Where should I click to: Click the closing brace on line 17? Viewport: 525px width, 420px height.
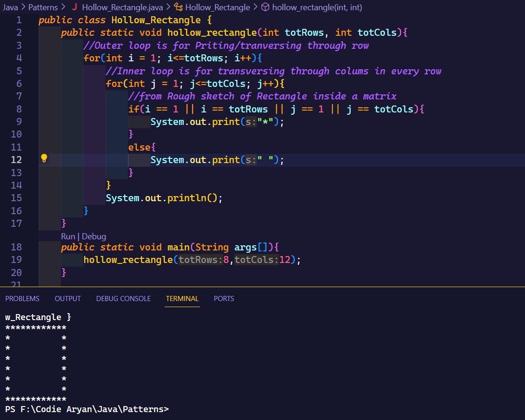coord(64,223)
